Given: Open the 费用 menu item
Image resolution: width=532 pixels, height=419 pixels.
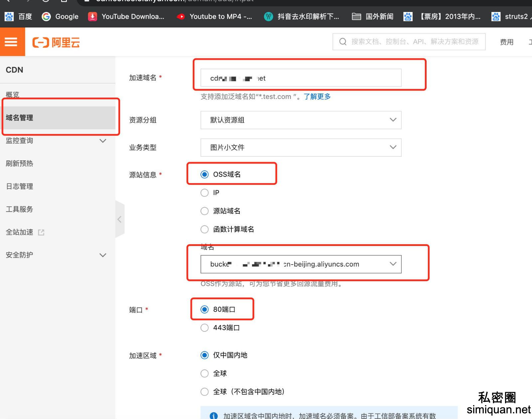Looking at the screenshot, I should click(506, 42).
